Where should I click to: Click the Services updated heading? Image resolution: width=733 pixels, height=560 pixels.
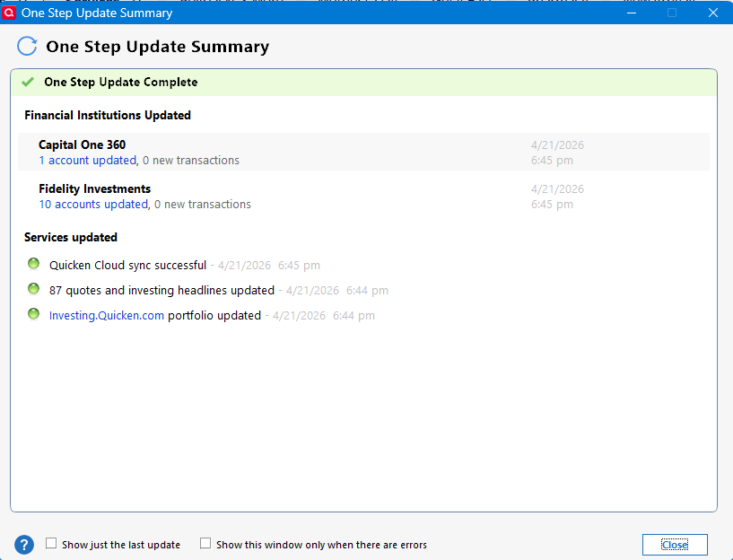71,238
